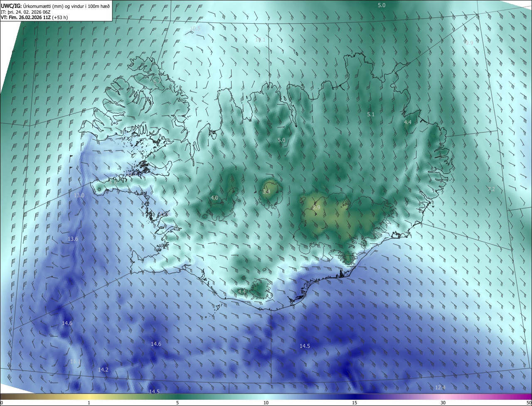This screenshot has height=406, width=532.
Task: Click the 15 tick on the color scale
Action: [355, 403]
